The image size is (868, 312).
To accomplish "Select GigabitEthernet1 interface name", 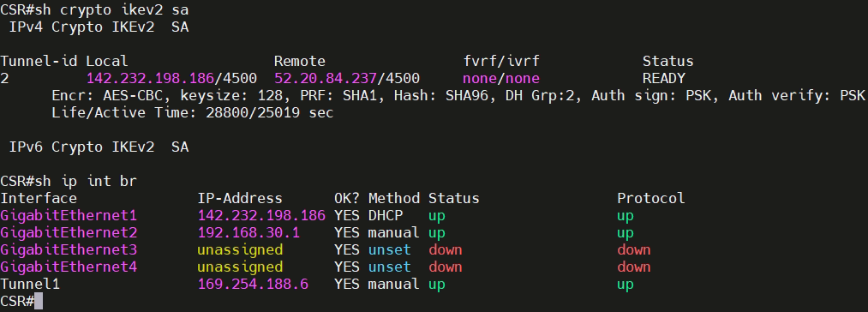I will point(69,216).
